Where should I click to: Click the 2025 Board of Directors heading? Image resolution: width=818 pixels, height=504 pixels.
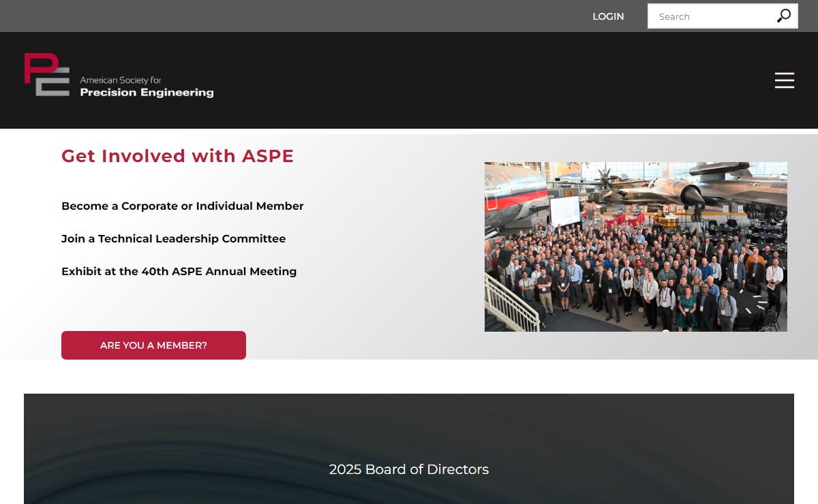(409, 469)
